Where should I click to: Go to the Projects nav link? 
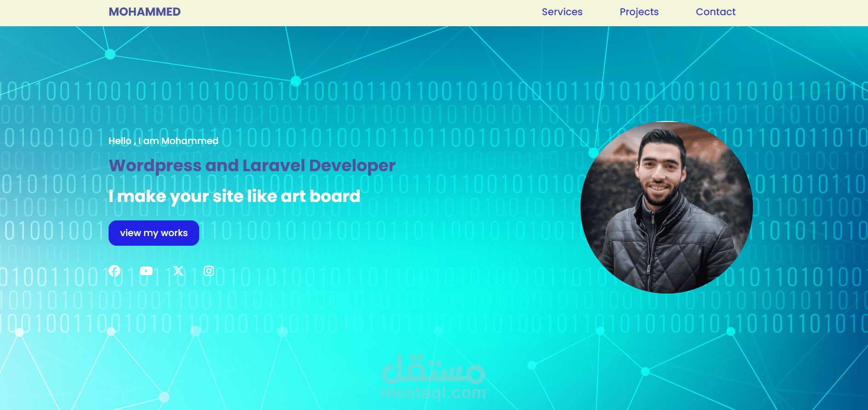[639, 12]
